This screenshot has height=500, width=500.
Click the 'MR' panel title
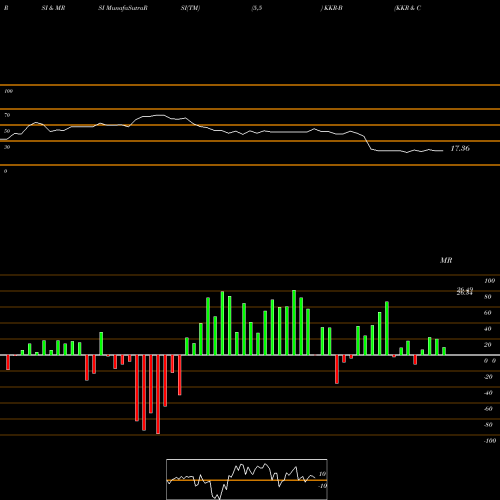coord(446,260)
